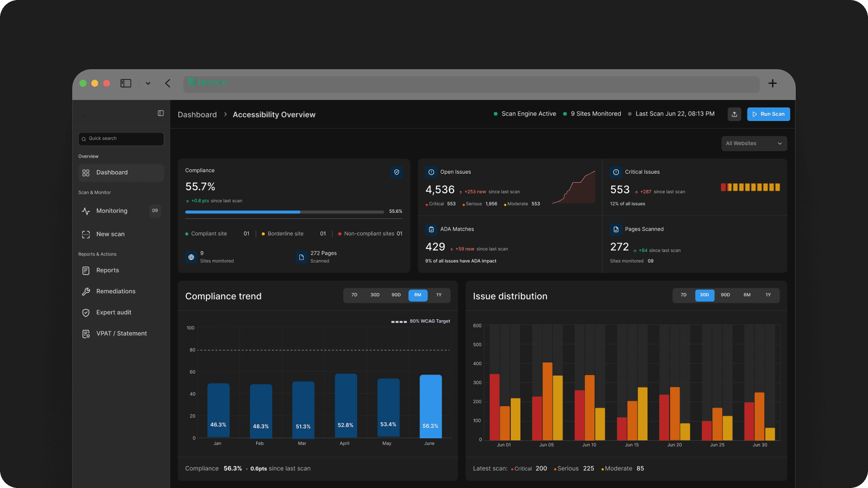Select 6M range in Issue distribution
The image size is (868, 488).
(x=747, y=295)
